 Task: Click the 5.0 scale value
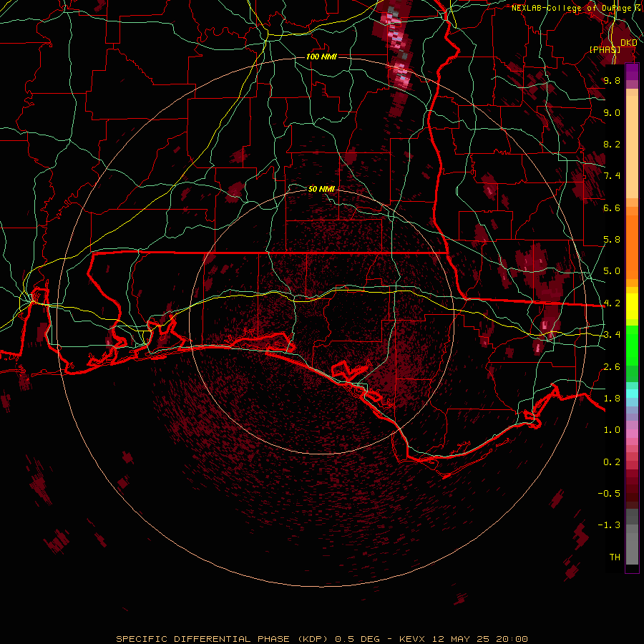[x=612, y=271]
